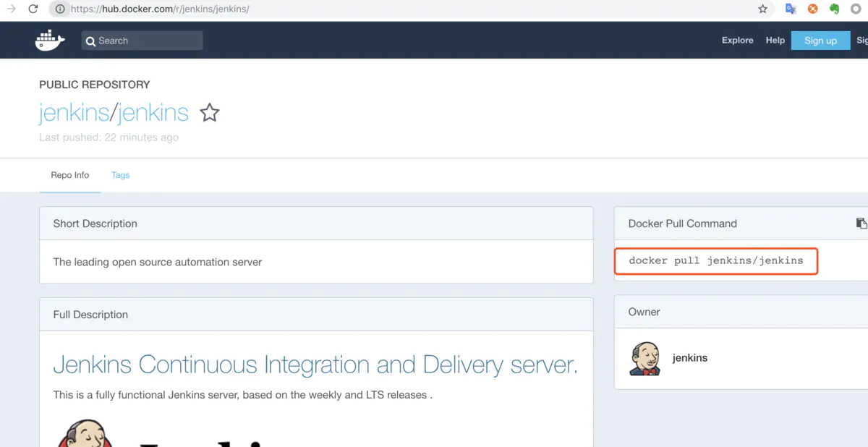Open the jenkins organization link before the slash
Viewport: 868px width, 447px height.
[x=73, y=113]
